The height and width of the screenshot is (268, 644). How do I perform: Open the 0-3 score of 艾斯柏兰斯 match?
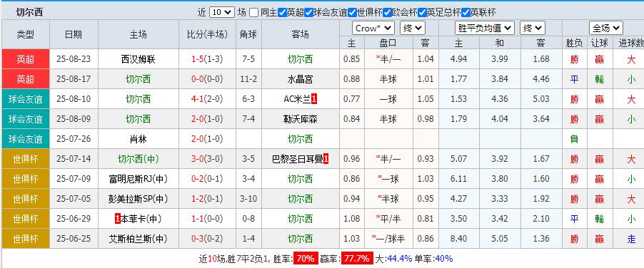[x=198, y=239]
